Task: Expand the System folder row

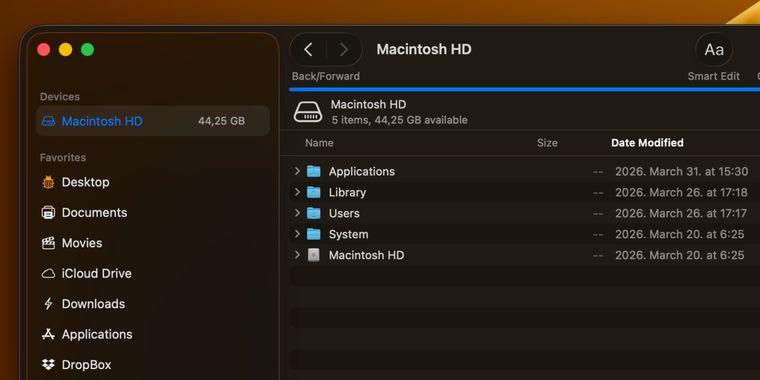Action: point(297,234)
